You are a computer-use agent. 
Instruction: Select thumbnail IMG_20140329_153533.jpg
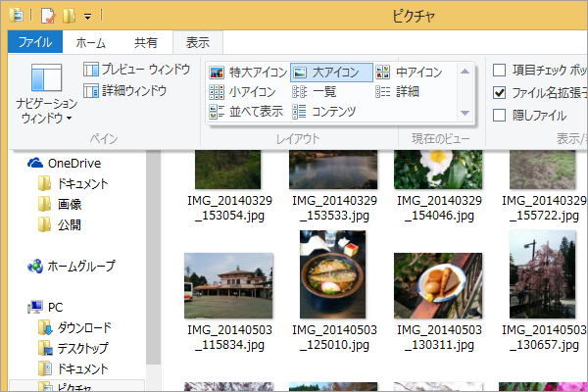333,170
